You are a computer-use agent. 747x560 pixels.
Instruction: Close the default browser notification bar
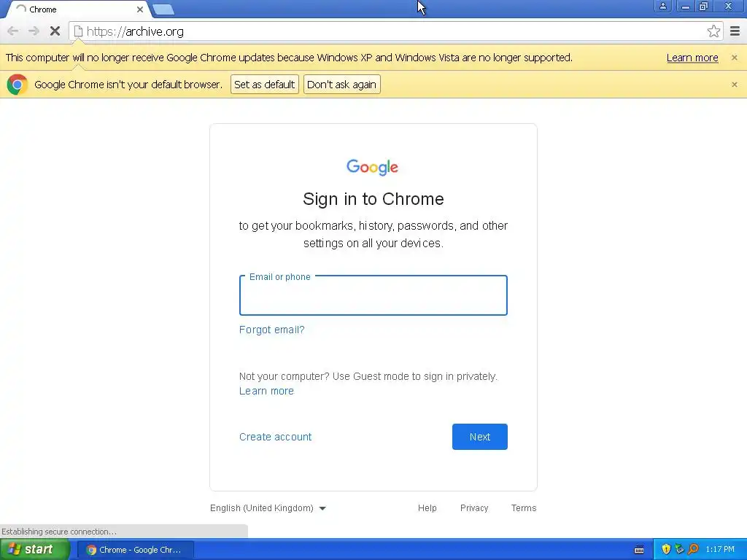pos(734,85)
